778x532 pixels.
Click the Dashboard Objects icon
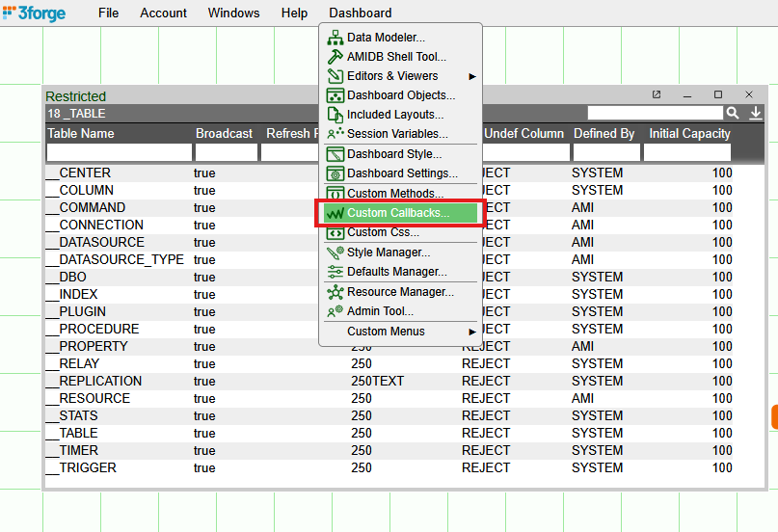coord(335,95)
